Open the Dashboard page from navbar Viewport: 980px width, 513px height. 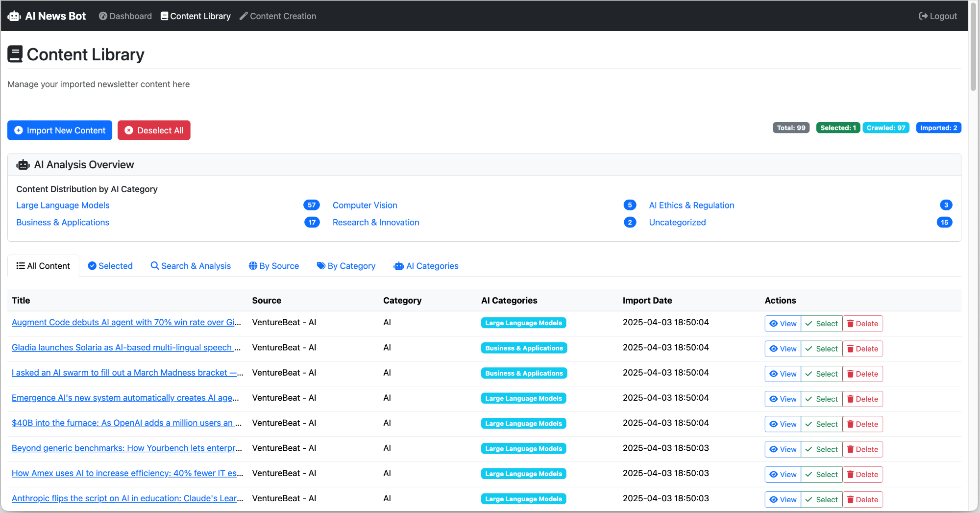coord(125,16)
